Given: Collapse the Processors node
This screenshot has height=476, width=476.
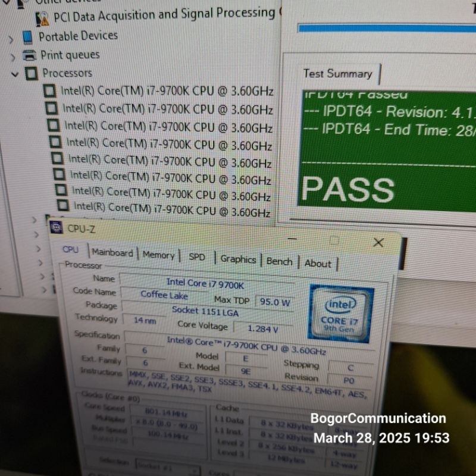Looking at the screenshot, I should [x=15, y=74].
